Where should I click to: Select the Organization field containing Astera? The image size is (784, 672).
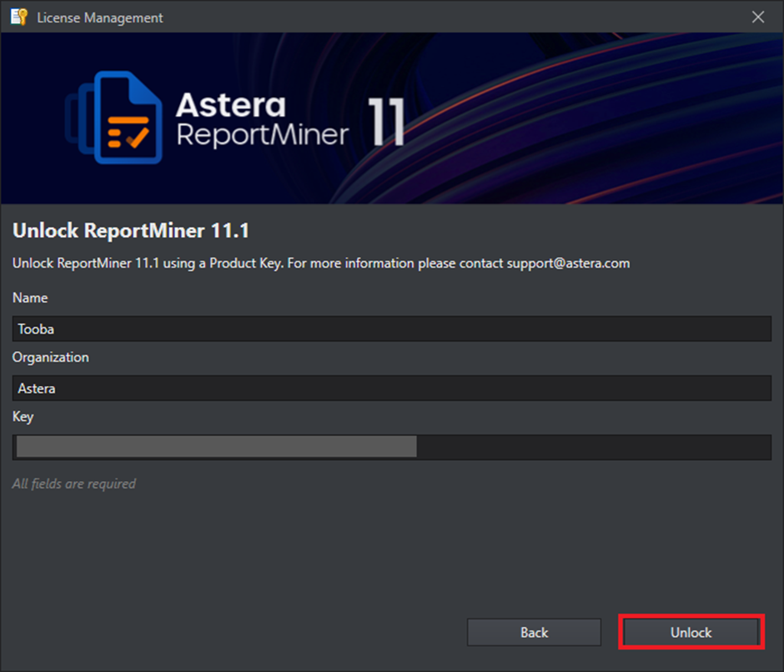tap(391, 388)
